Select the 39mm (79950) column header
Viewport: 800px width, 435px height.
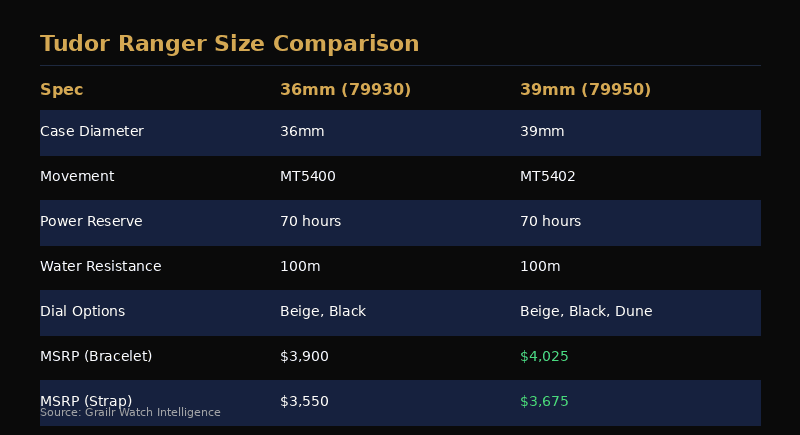585,89
